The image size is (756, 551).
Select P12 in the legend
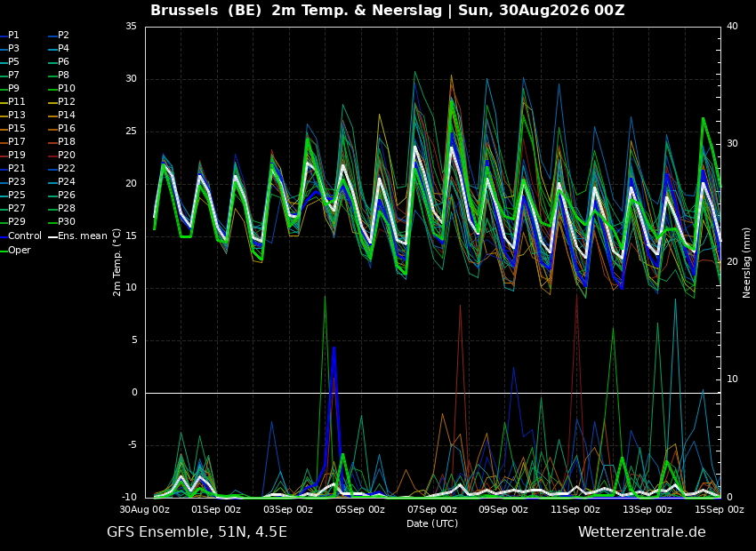point(61,101)
